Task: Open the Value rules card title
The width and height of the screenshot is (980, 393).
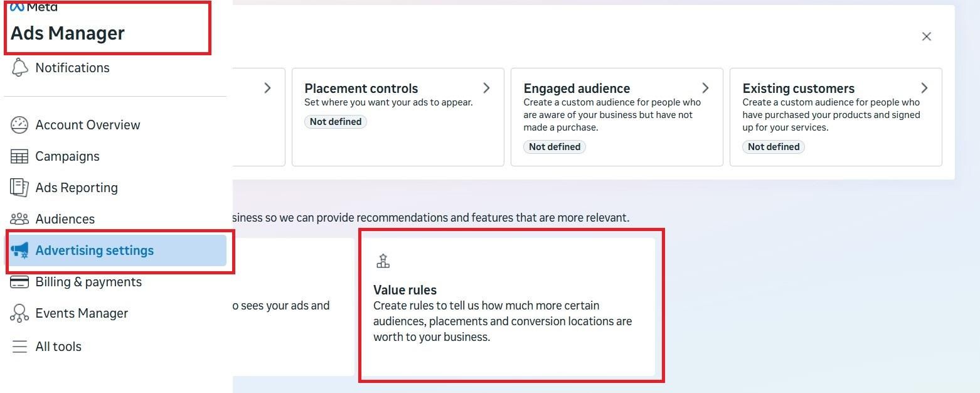Action: [x=405, y=290]
